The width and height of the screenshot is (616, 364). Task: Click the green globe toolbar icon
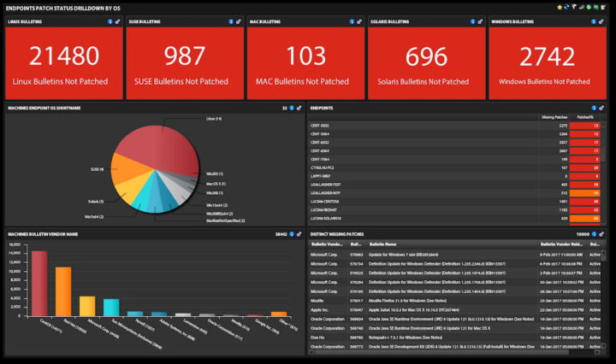589,7
